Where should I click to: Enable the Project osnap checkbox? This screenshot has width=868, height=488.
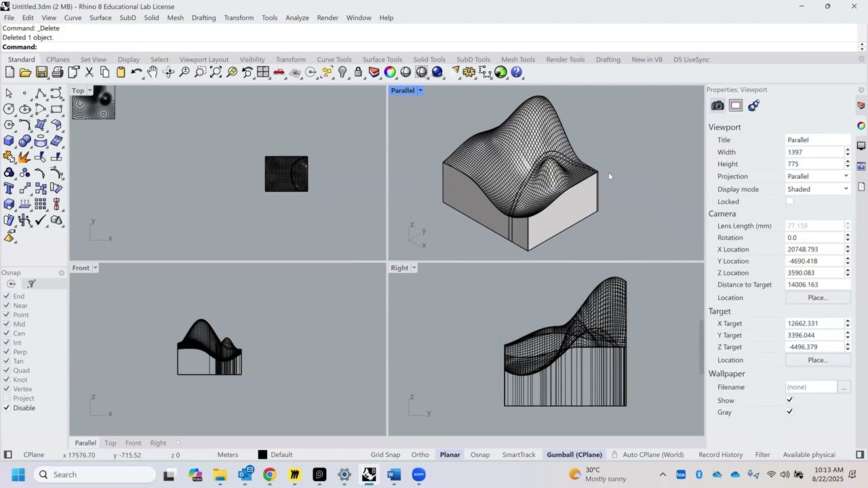[7, 399]
